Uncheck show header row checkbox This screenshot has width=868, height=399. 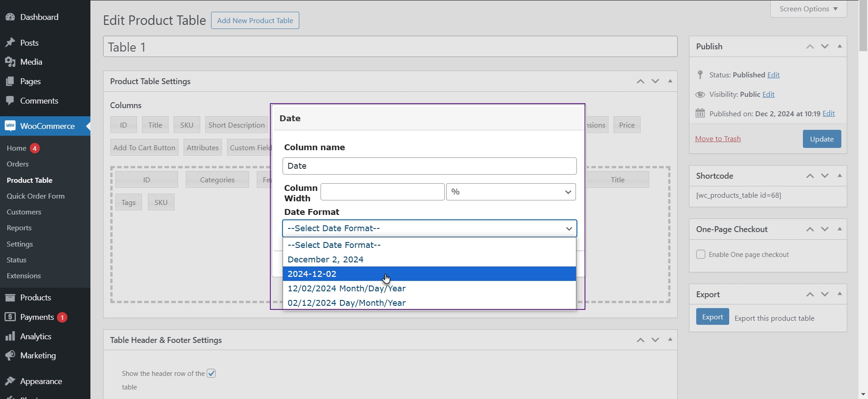[x=211, y=373]
